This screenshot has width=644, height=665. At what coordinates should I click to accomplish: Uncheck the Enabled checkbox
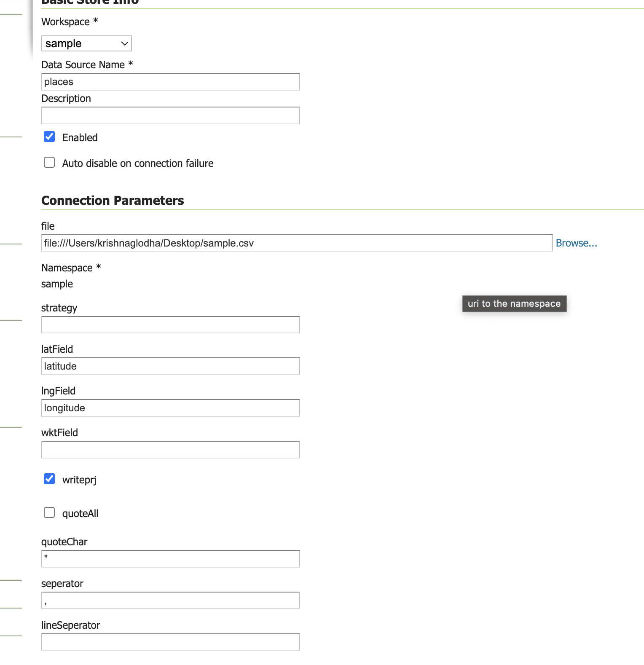click(x=49, y=137)
